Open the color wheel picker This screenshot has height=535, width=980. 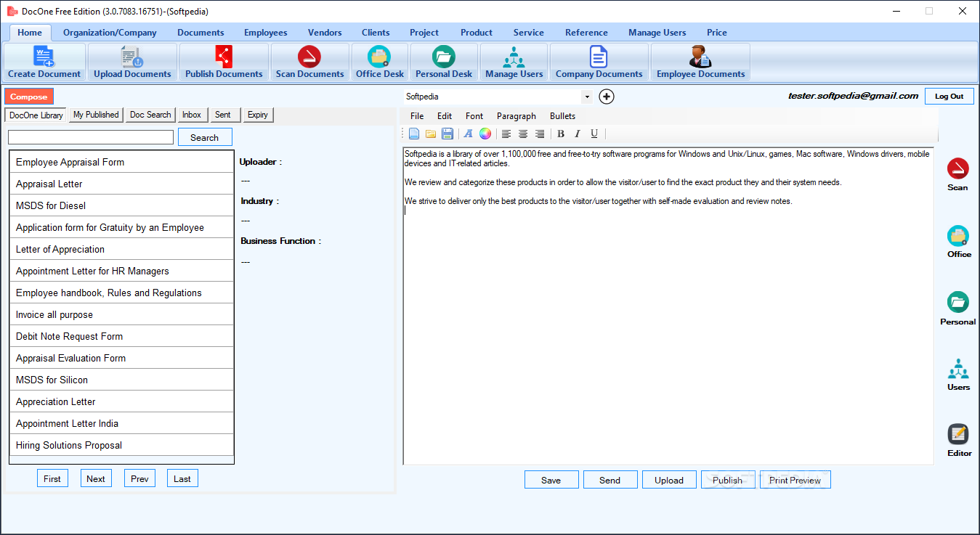pos(485,134)
